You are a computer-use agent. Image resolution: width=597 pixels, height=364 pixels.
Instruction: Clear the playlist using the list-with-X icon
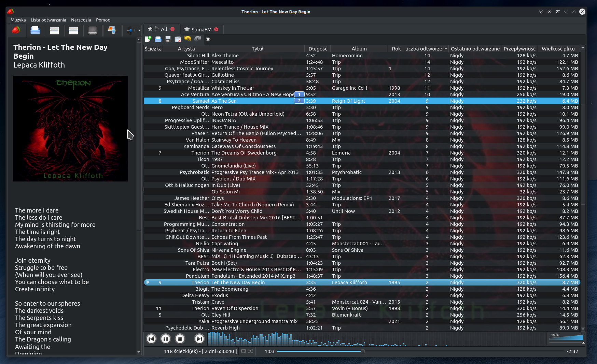[178, 39]
